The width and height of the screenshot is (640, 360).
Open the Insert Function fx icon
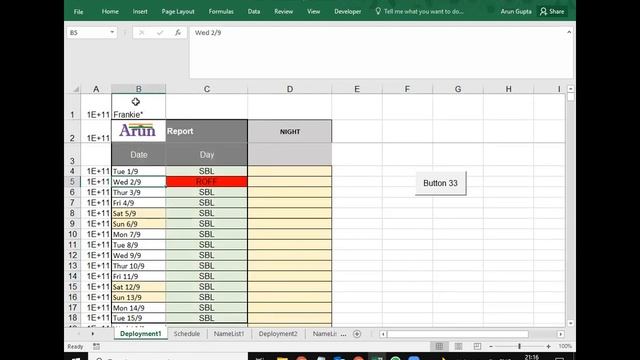178,33
